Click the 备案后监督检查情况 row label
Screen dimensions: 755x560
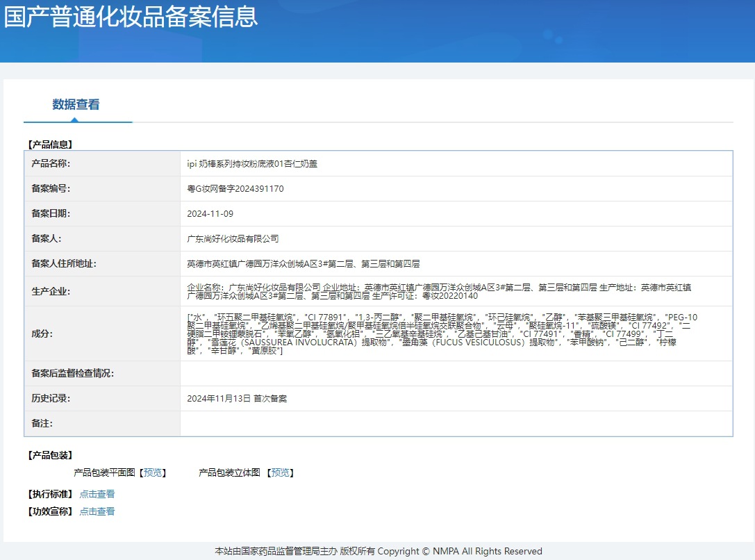tap(72, 374)
